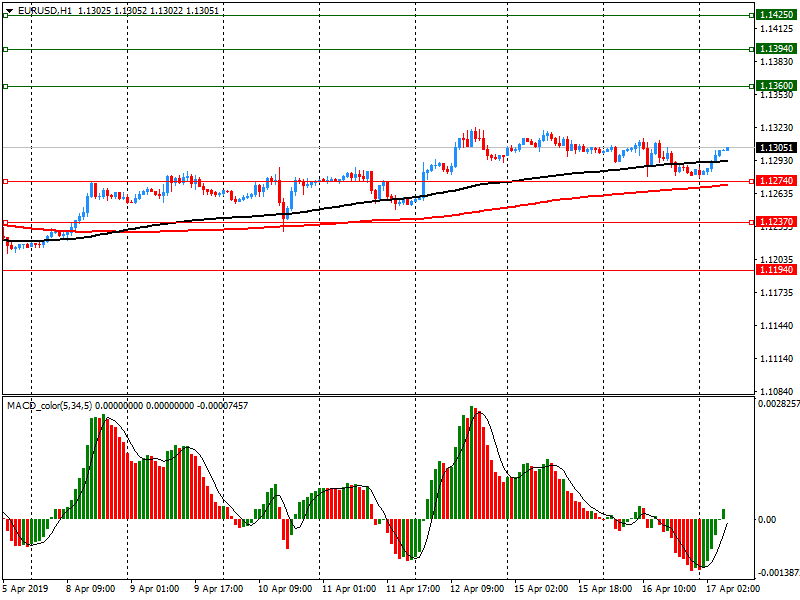Click the left handle of the 1.12740 line
The image size is (800, 600).
(5, 181)
